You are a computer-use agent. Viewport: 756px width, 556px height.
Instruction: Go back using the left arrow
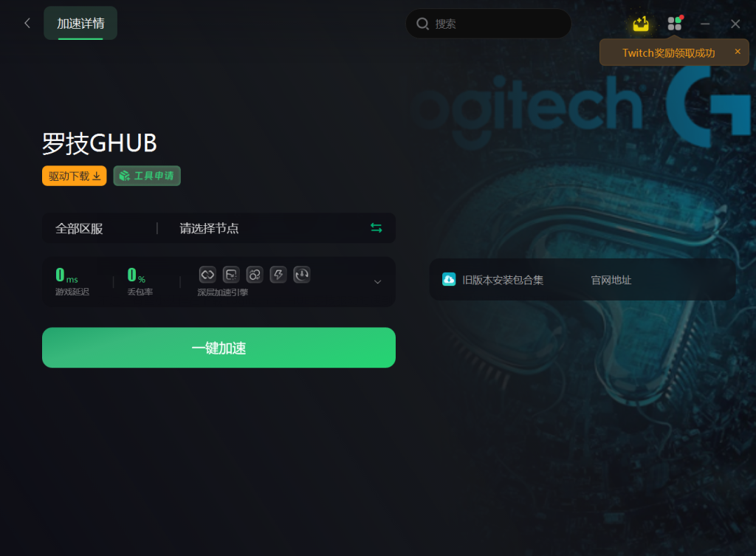(27, 23)
